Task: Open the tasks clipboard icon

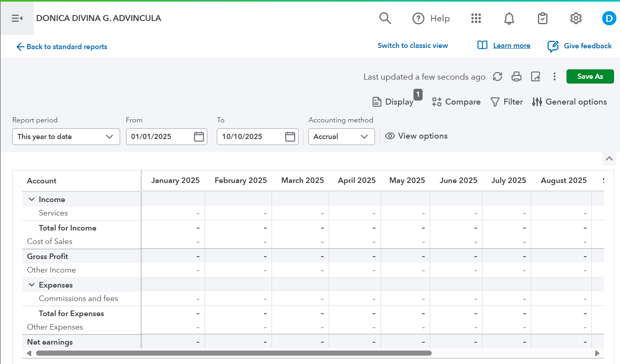Action: coord(542,18)
